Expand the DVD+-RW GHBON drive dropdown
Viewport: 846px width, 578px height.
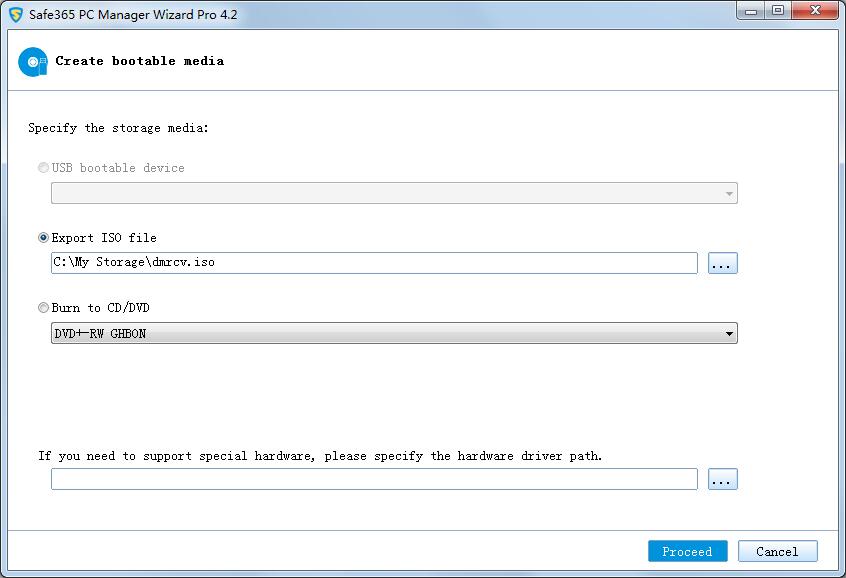(729, 333)
